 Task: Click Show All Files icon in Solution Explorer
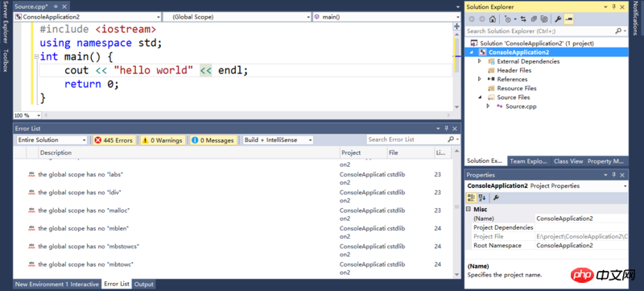coord(544,19)
